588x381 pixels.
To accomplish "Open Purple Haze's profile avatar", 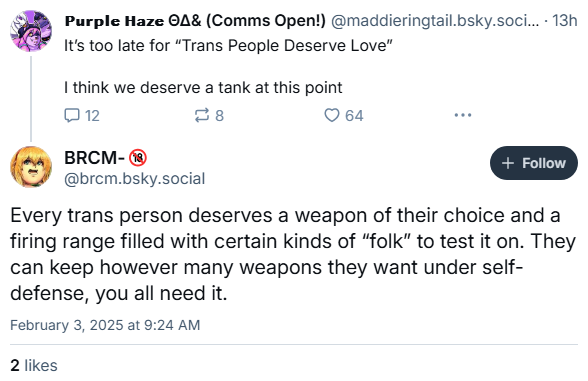I will [x=31, y=31].
